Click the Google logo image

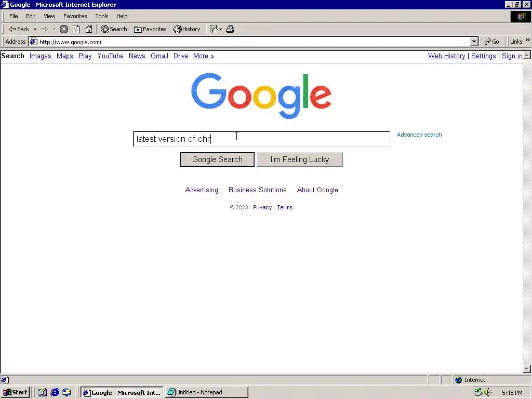(x=261, y=96)
